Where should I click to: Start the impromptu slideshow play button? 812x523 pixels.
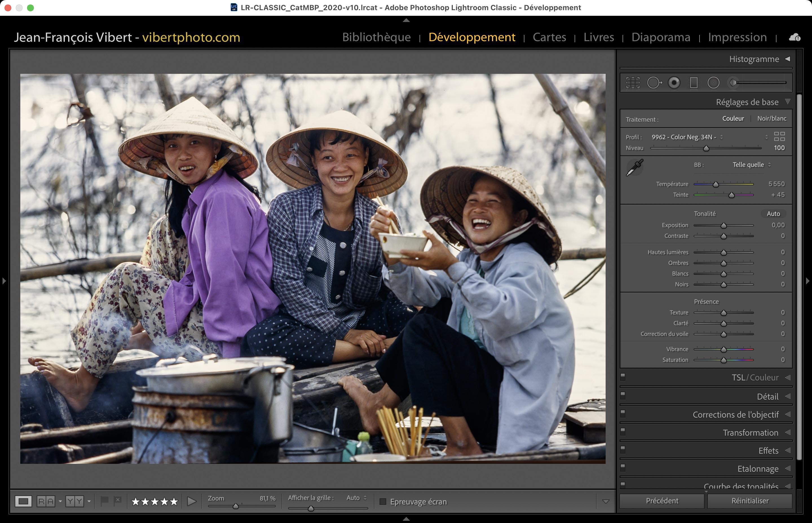point(192,501)
